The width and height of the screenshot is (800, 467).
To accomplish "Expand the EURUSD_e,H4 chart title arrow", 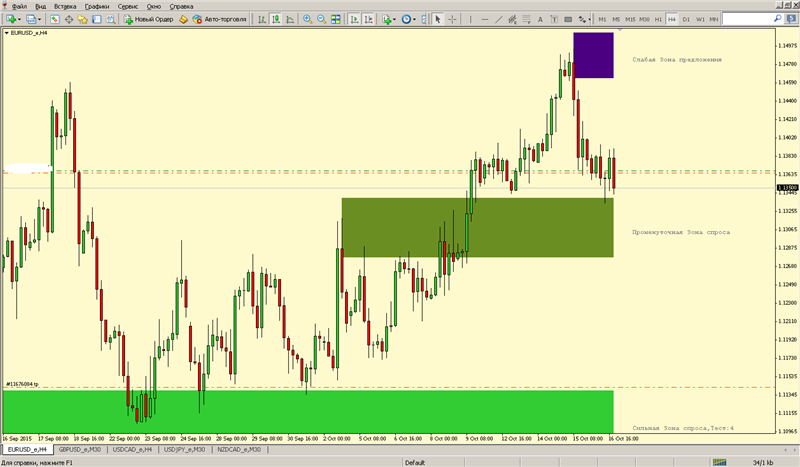I will click(6, 33).
